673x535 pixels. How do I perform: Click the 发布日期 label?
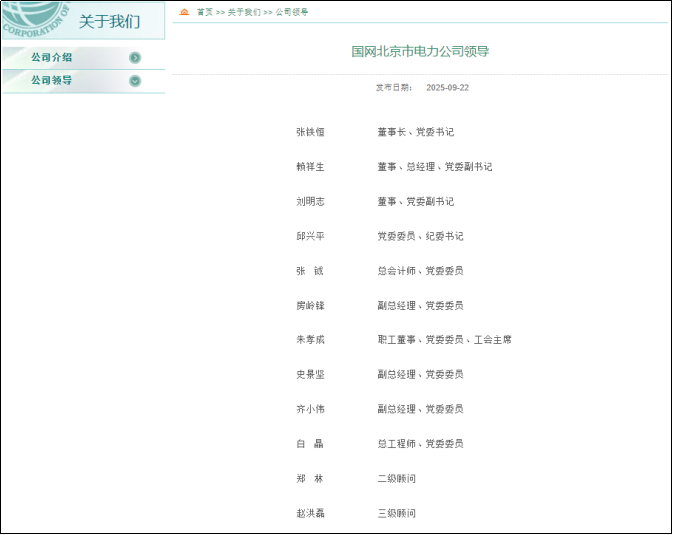pos(394,88)
